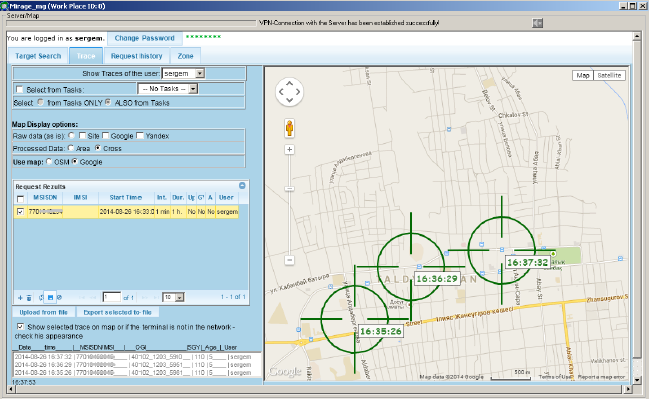Zoom in the map with plus button

pyautogui.click(x=289, y=149)
